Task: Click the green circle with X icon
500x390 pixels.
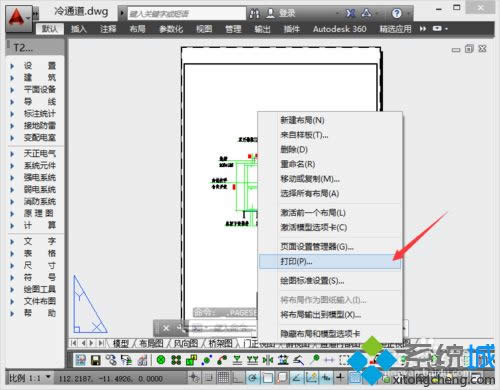Action: point(161,360)
